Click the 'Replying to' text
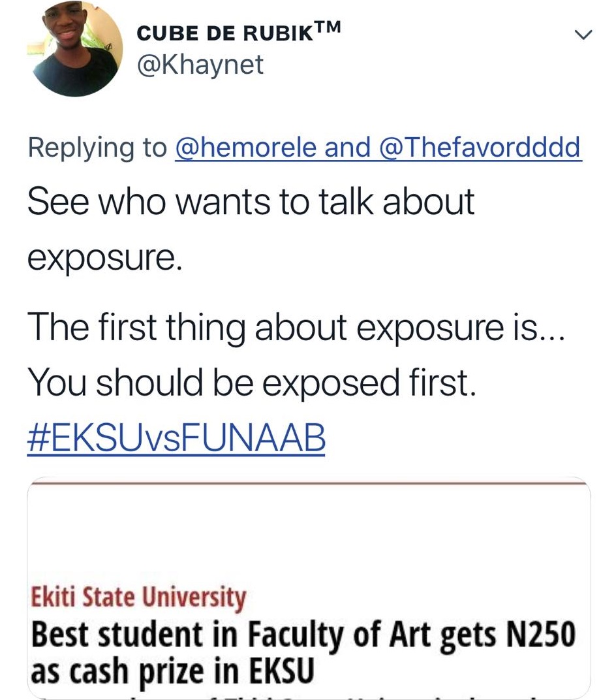This screenshot has width=616, height=700. tap(98, 148)
